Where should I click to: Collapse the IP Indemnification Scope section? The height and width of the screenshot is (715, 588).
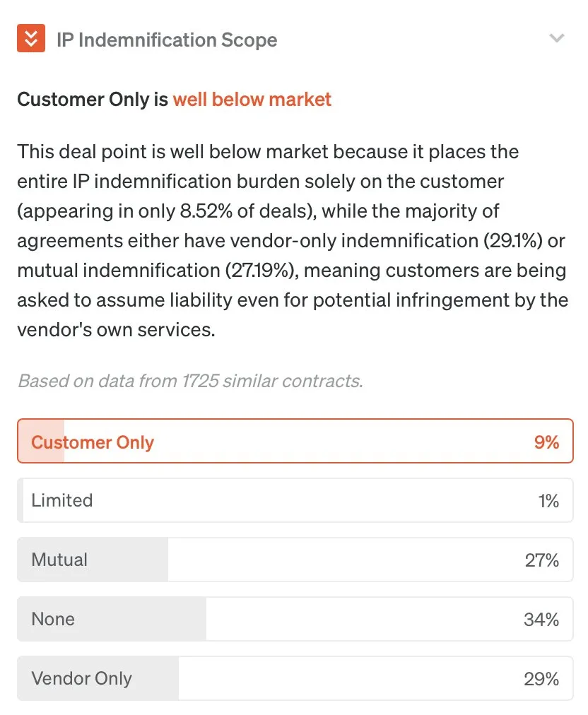click(x=557, y=39)
